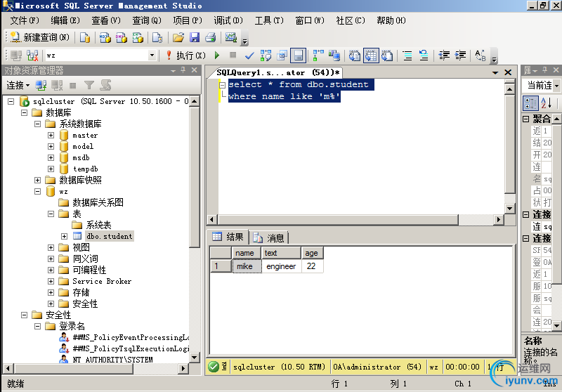Click the Print icon
This screenshot has width=562, height=392.
coord(210,37)
